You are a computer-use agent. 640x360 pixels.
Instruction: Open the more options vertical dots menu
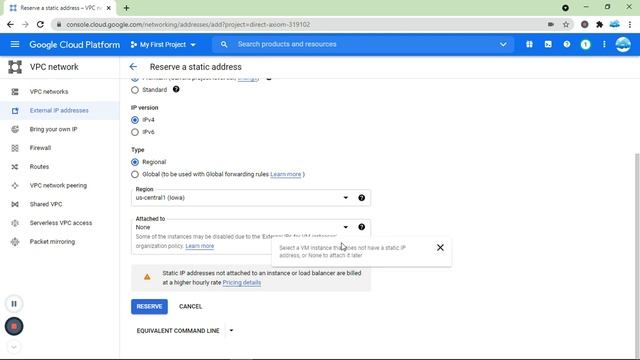point(604,44)
